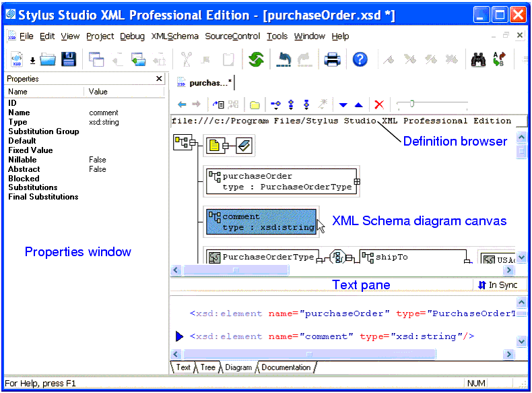This screenshot has width=532, height=393.
Task: Click the Open folder icon
Action: click(x=48, y=59)
